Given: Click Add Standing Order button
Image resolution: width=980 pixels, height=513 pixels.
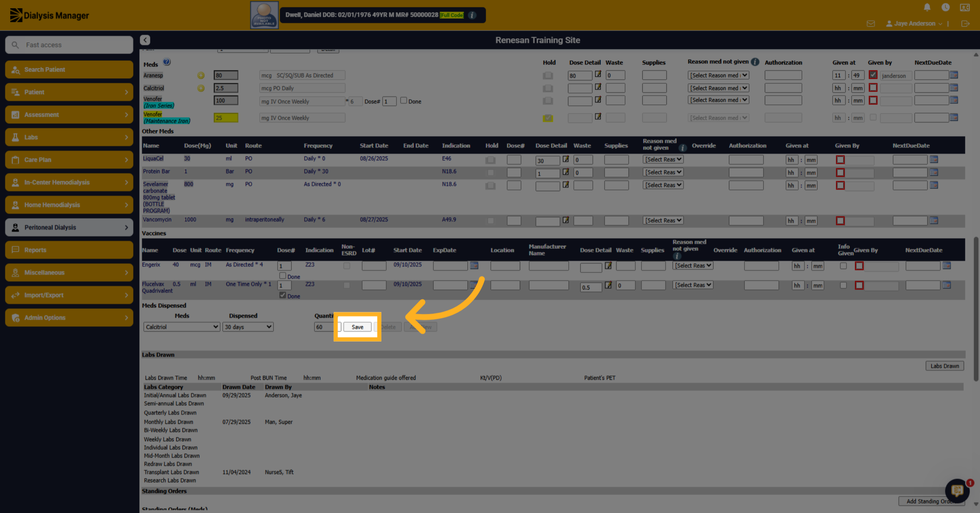Looking at the screenshot, I should (x=931, y=501).
